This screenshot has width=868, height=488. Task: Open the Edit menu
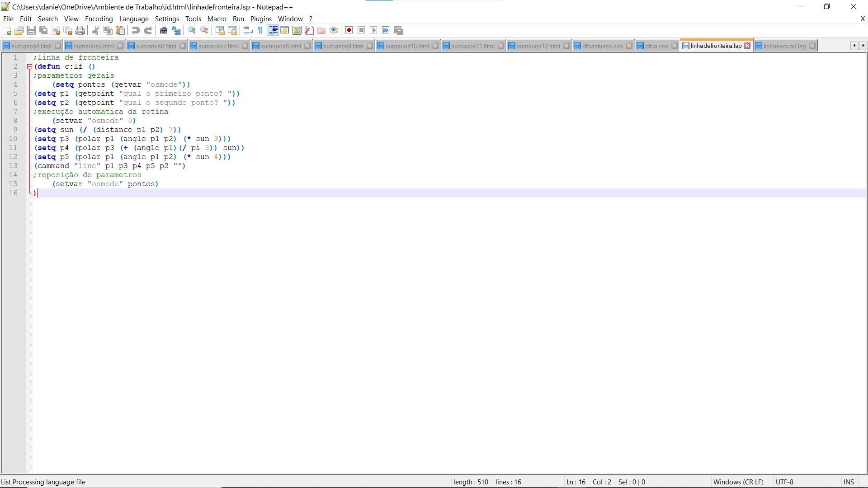click(x=26, y=19)
